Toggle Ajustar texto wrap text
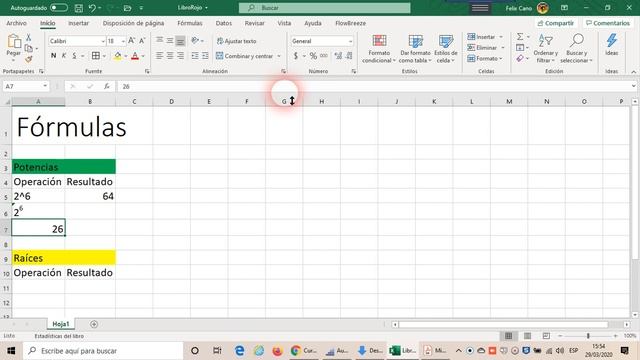 236,41
